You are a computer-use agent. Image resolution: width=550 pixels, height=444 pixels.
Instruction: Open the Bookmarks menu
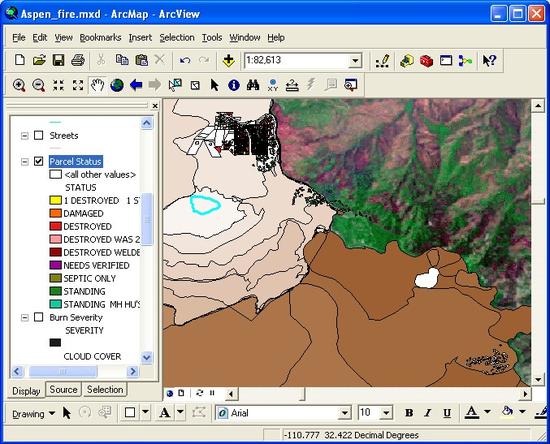pos(100,38)
